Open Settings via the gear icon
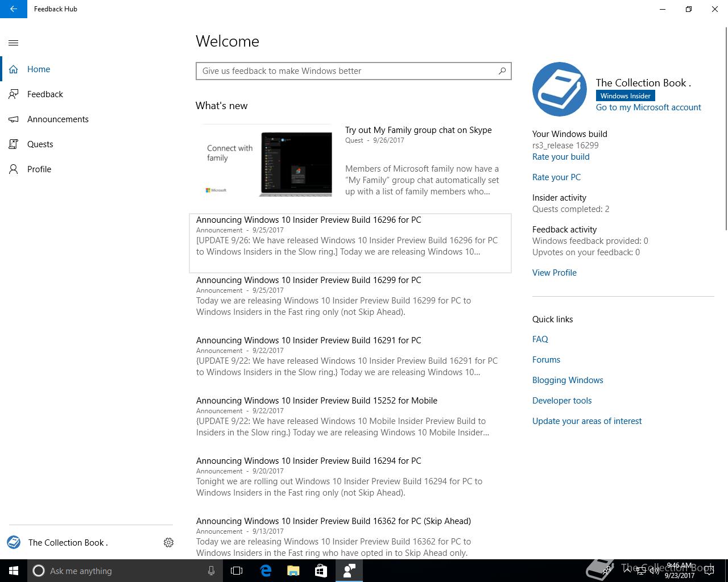 point(168,543)
